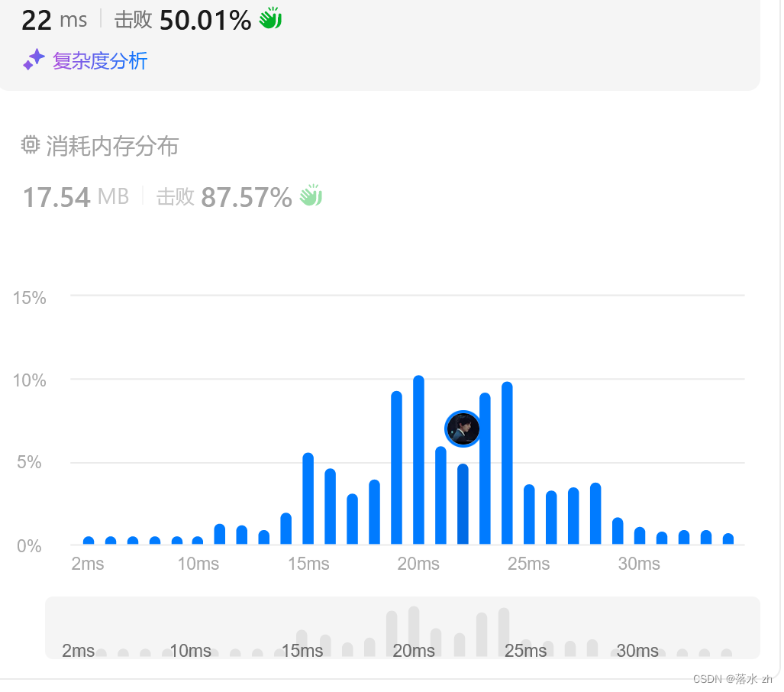Click the 17.54 MB memory value
The image size is (784, 692).
point(76,196)
